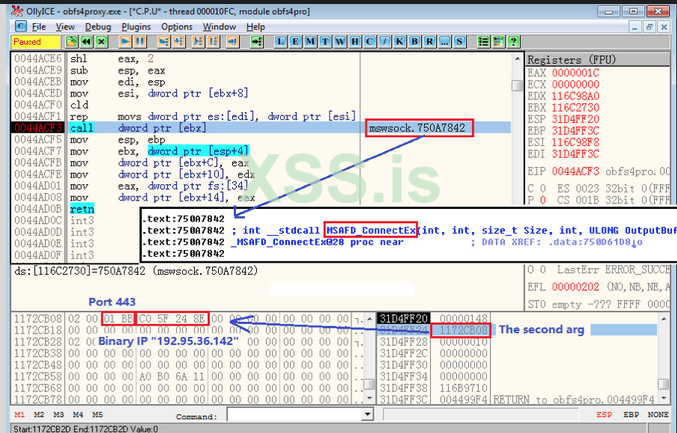The image size is (677, 433).
Task: Run the program with the play icon
Action: point(125,42)
